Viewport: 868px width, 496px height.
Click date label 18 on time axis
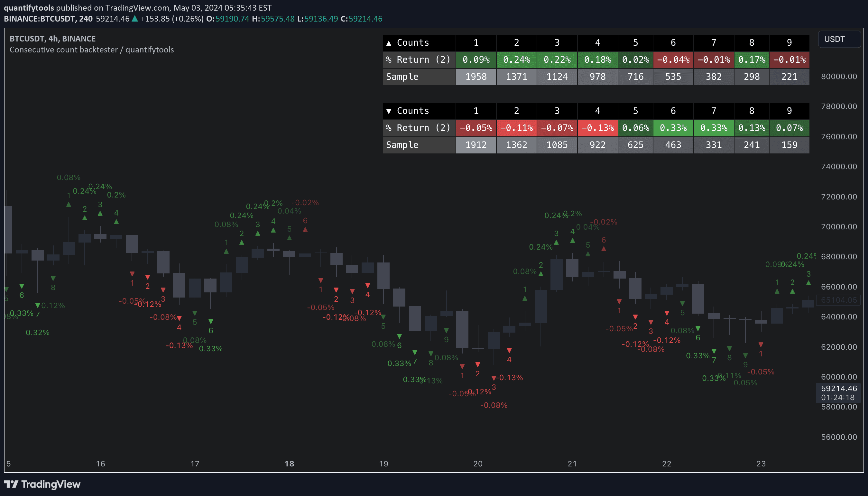click(289, 464)
